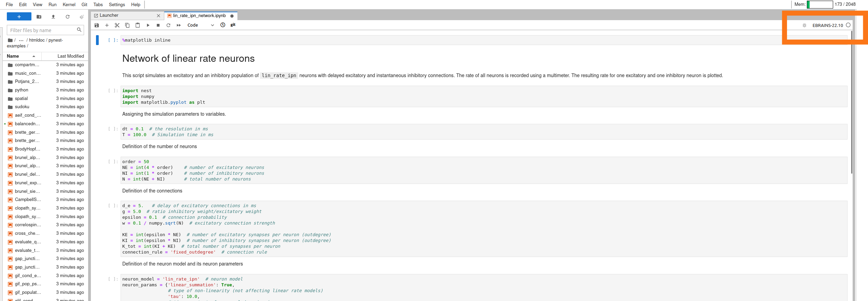This screenshot has height=301, width=868.
Task: Paste cell from clipboard
Action: click(x=138, y=25)
